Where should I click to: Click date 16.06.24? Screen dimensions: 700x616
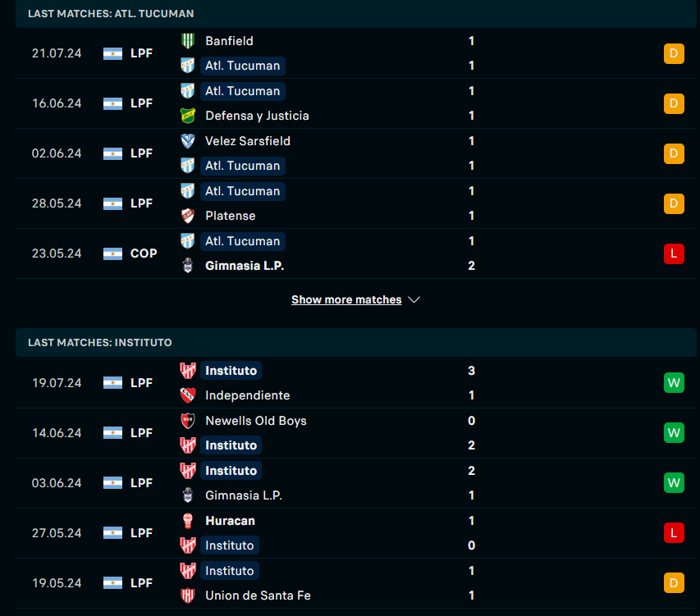(x=57, y=103)
